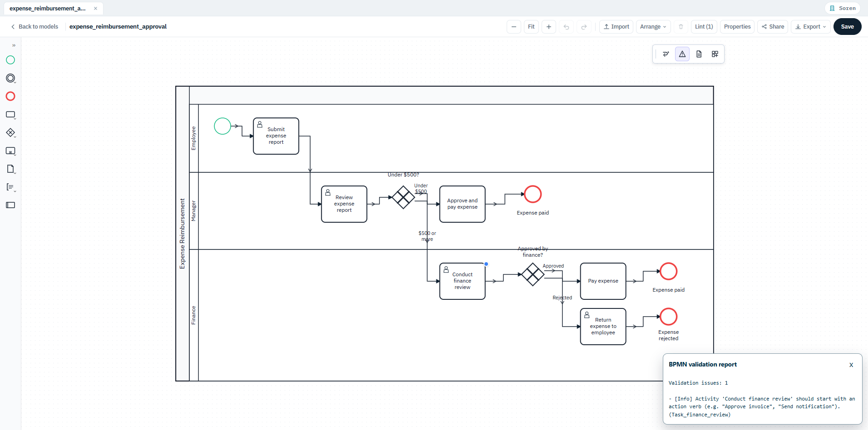Click the Share button
Image resolution: width=868 pixels, height=430 pixels.
(x=773, y=27)
